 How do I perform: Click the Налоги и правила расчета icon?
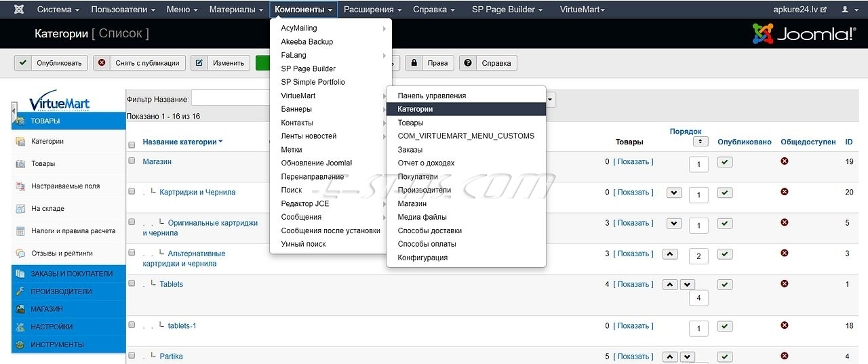click(x=20, y=231)
